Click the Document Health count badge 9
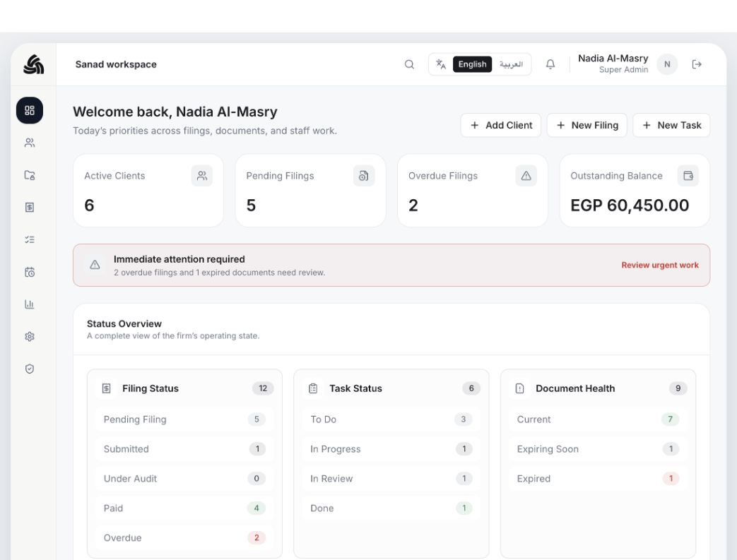Image resolution: width=737 pixels, height=560 pixels. pos(678,388)
